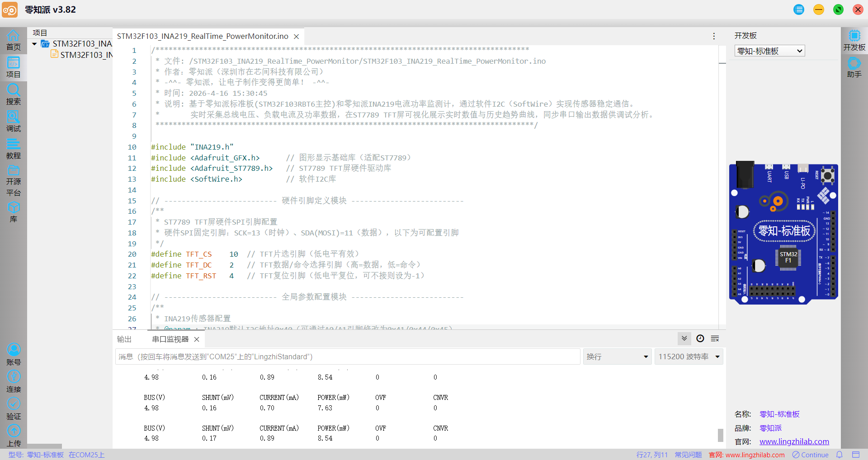Click the 连接 connect sidebar icon
This screenshot has height=460, width=868.
coord(14,382)
